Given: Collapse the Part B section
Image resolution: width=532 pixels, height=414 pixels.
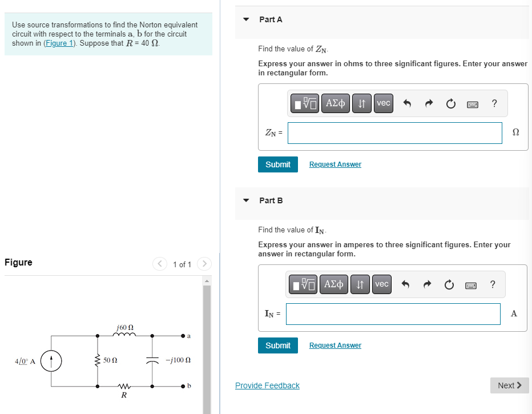Looking at the screenshot, I should [245, 200].
